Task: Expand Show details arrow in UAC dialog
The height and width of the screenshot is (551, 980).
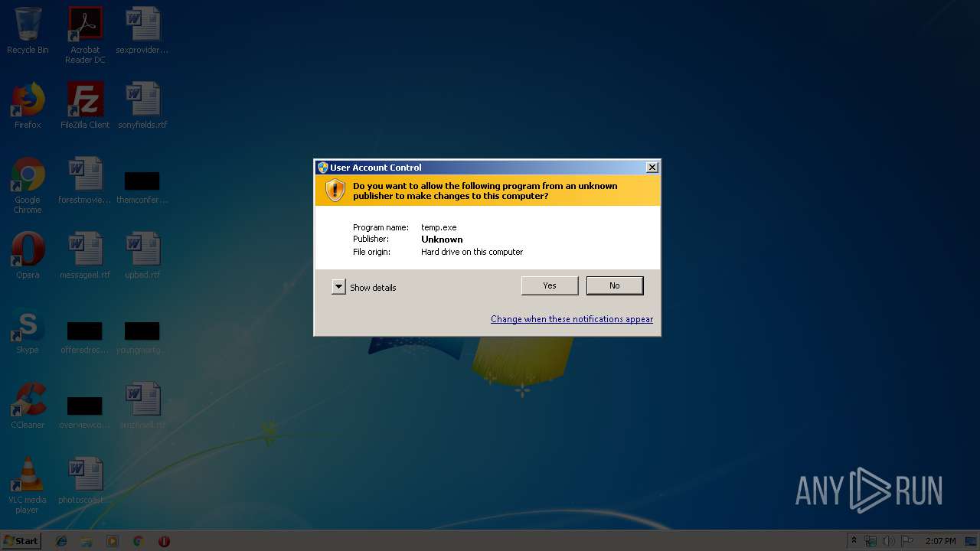Action: click(338, 287)
